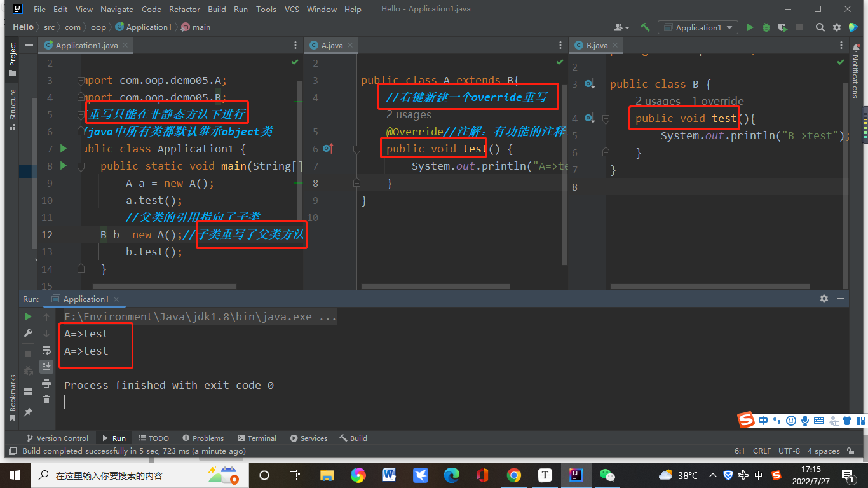Click the down arrow in Run panel

[x=46, y=334]
